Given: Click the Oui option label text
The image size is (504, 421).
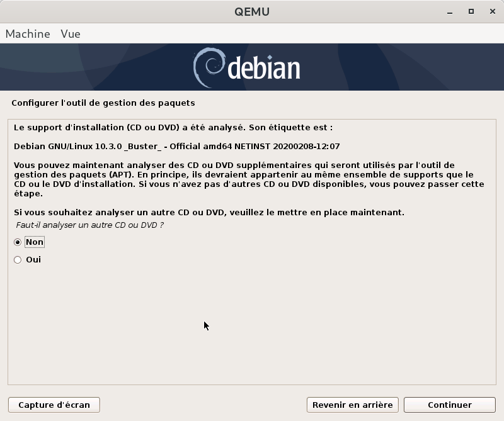Looking at the screenshot, I should 33,260.
